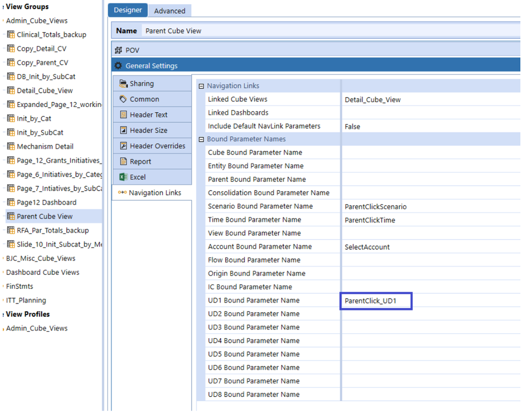Open the Header Overrides settings tab

point(152,146)
